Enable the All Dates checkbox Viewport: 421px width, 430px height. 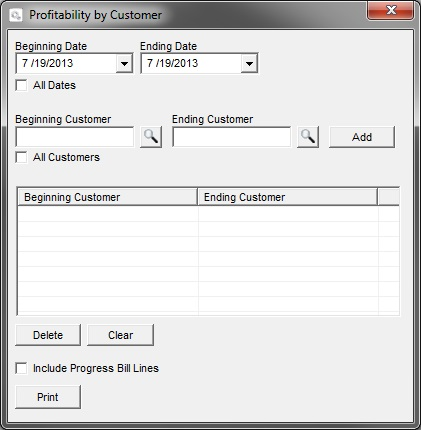coord(21,85)
